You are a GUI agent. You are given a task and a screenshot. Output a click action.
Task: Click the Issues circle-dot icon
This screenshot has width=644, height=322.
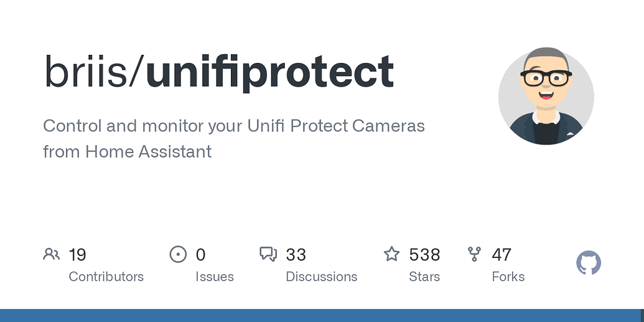(178, 254)
